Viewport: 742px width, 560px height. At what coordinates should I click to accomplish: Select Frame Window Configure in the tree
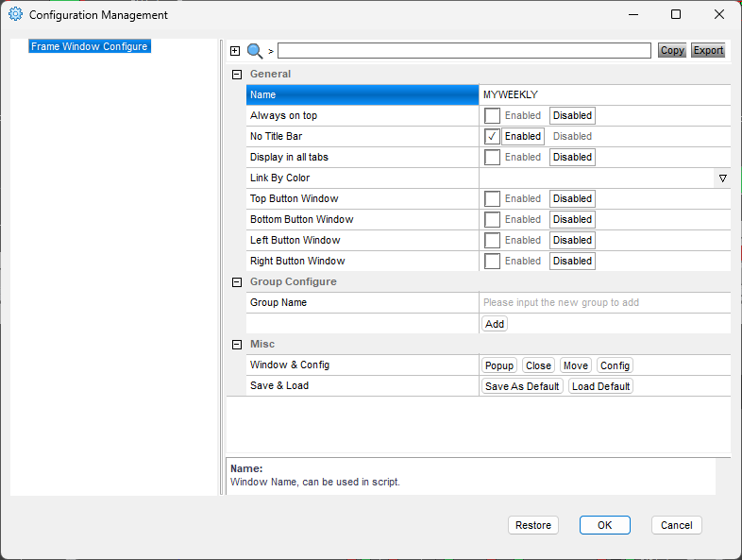90,46
